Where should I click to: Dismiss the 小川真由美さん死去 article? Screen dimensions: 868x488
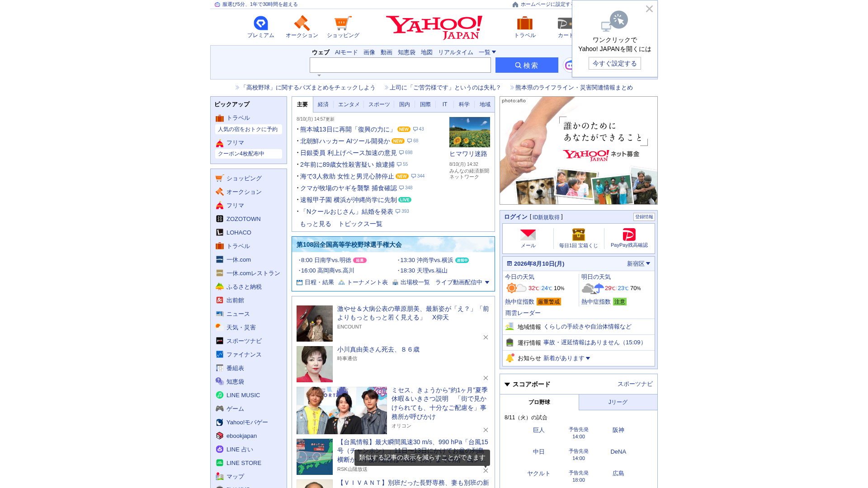[486, 378]
